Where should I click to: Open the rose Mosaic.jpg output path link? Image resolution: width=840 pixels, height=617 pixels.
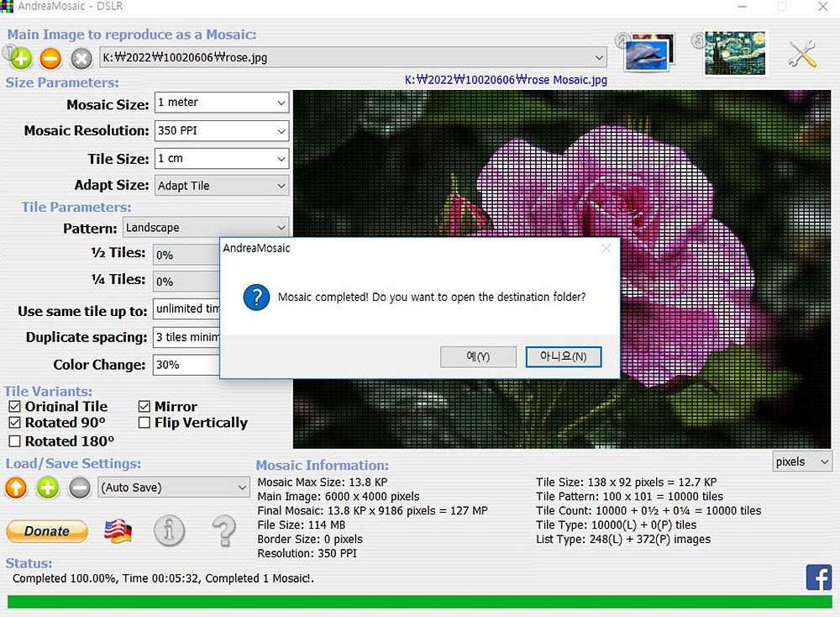click(506, 80)
